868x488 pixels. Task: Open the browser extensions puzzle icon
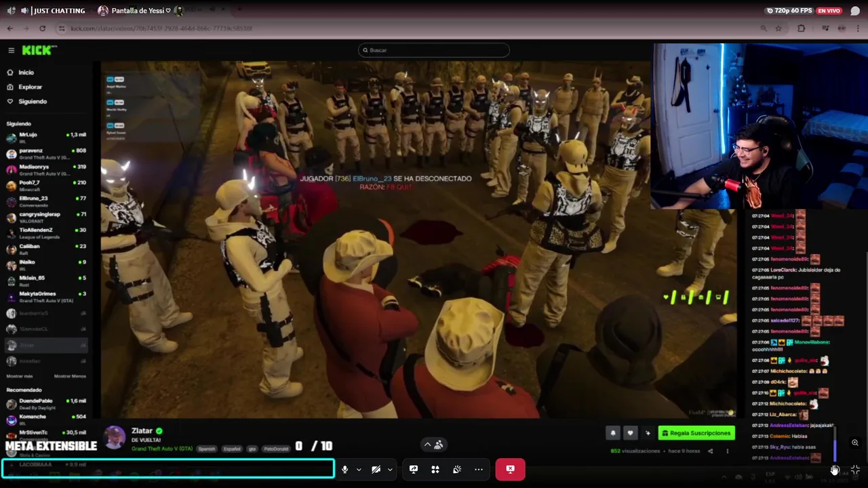click(x=802, y=28)
